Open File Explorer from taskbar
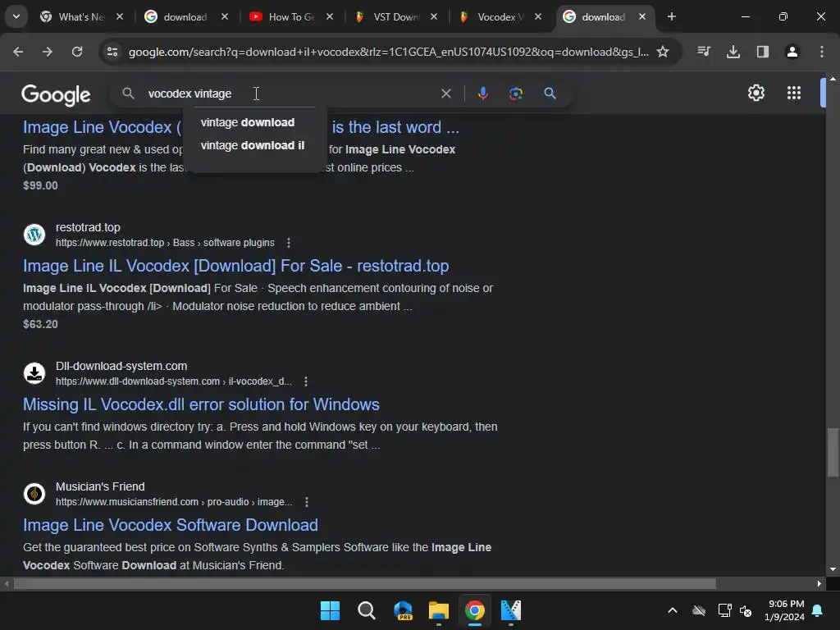This screenshot has height=630, width=840. point(439,610)
